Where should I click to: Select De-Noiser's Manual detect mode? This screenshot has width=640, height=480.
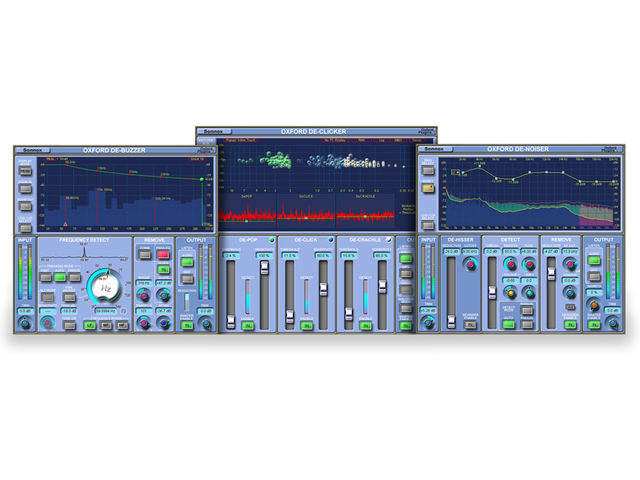(x=527, y=311)
